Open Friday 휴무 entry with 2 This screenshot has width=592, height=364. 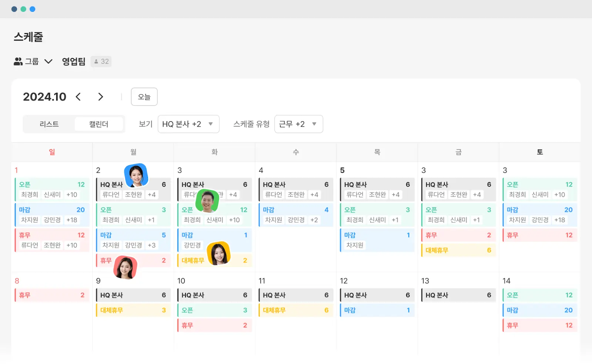(458, 235)
